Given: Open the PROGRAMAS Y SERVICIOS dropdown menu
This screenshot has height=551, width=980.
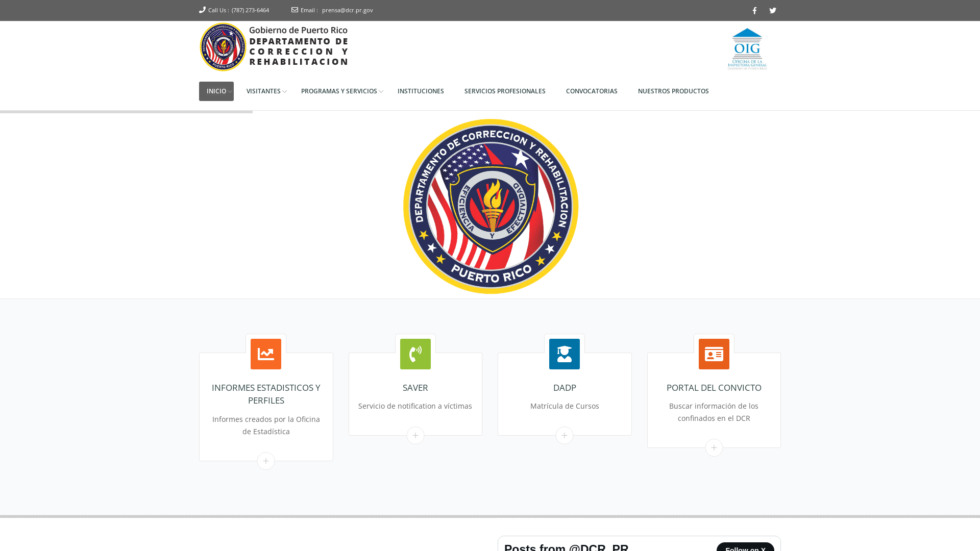Looking at the screenshot, I should point(339,91).
